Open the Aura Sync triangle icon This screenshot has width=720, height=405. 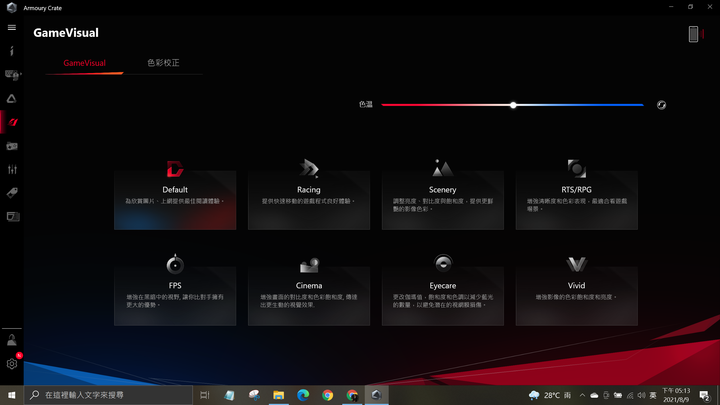point(12,98)
